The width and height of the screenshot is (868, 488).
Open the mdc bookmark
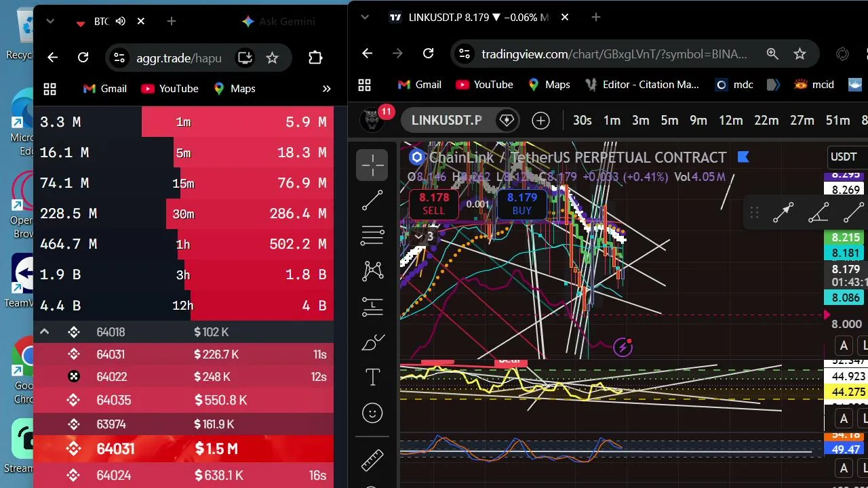point(734,85)
